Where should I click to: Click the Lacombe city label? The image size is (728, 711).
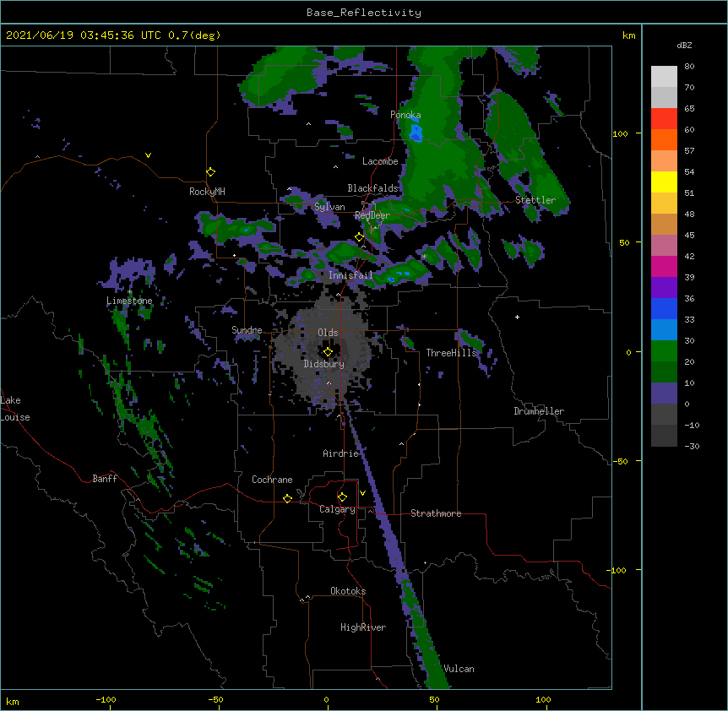click(x=380, y=161)
